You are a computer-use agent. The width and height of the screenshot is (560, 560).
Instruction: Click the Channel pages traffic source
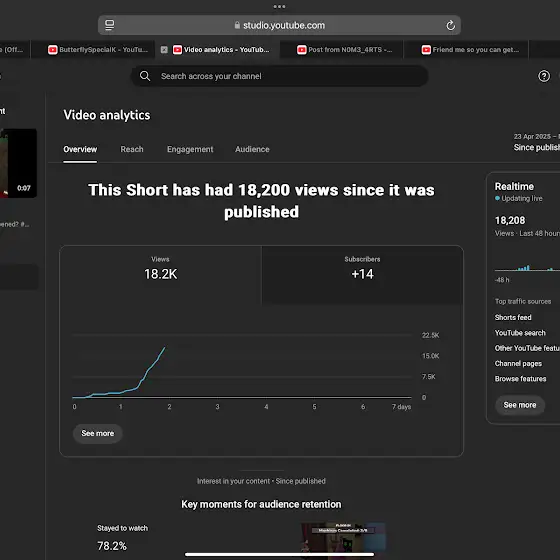(518, 364)
